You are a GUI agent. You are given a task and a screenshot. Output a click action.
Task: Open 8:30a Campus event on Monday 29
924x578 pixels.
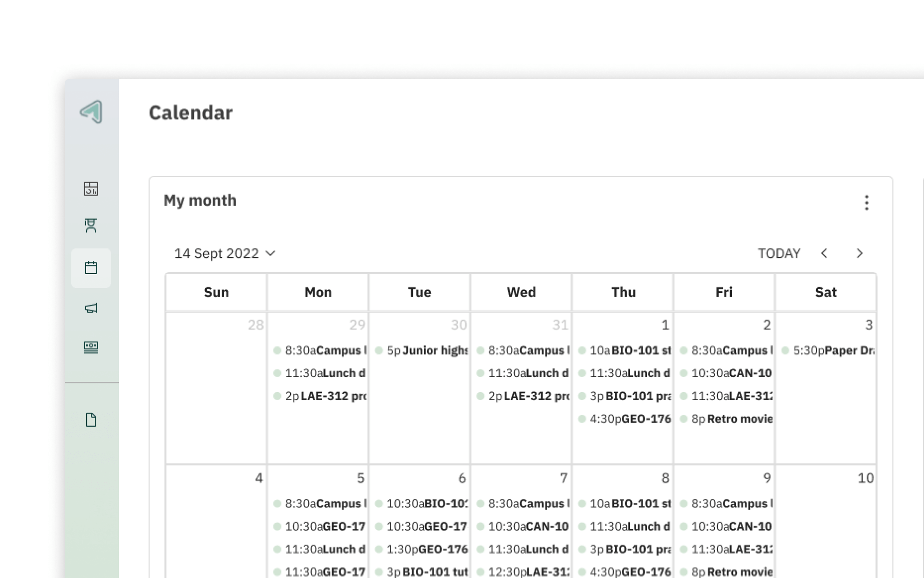(320, 350)
